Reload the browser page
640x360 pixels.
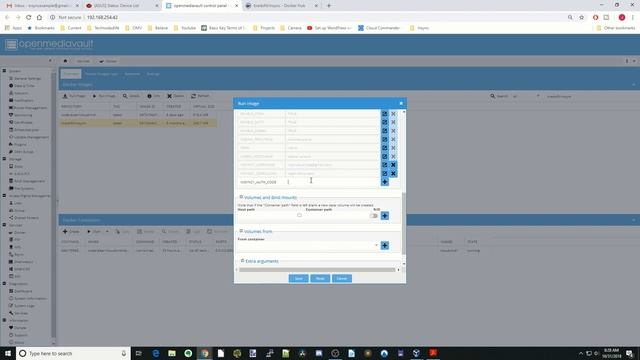(x=28, y=18)
